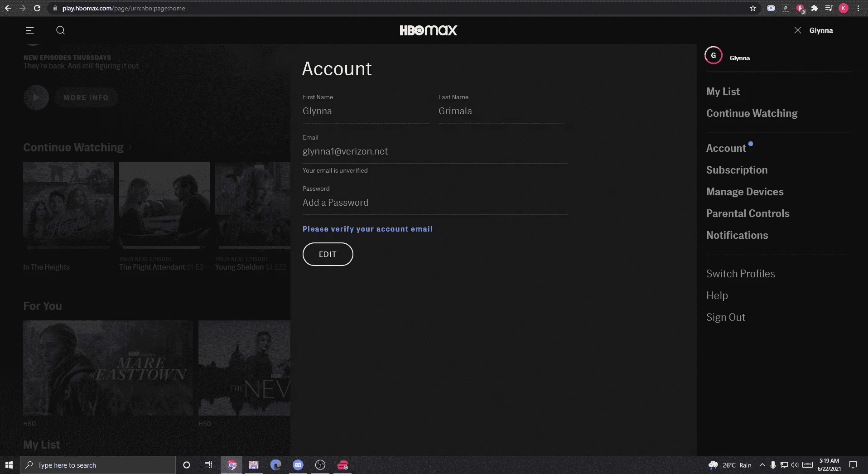
Task: Open Discord from the taskbar
Action: pos(298,465)
